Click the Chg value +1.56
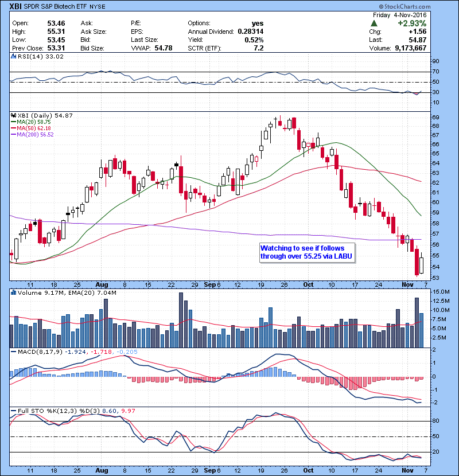Image resolution: width=459 pixels, height=476 pixels. tap(418, 32)
